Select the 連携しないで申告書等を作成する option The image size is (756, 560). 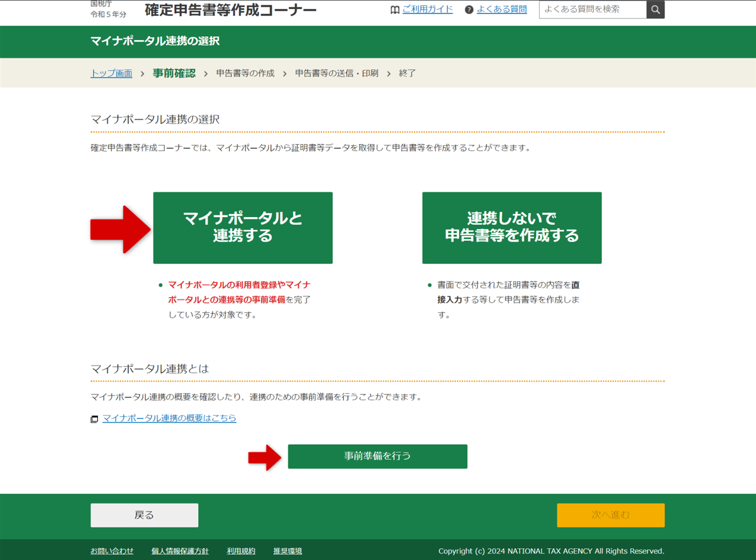pyautogui.click(x=512, y=227)
